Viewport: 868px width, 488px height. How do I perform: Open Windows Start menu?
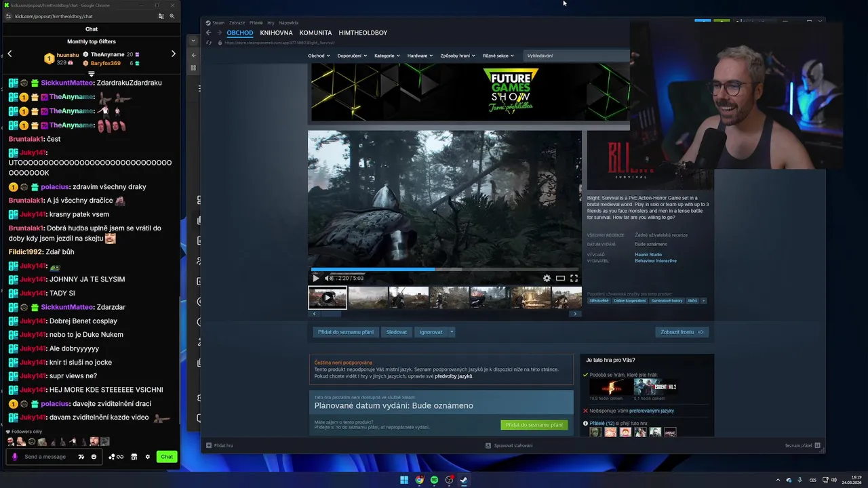click(x=404, y=480)
